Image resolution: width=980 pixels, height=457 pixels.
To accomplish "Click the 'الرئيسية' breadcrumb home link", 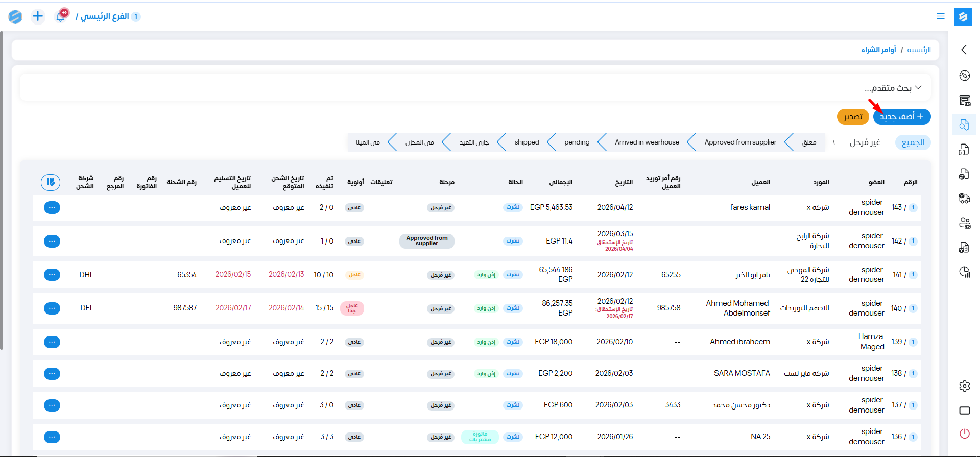I will coord(919,50).
